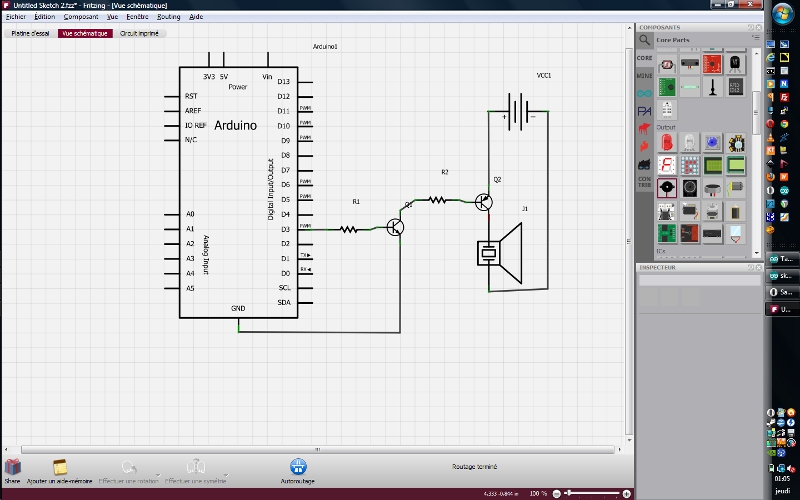The image size is (800, 500).
Task: Open the Édition menu
Action: tap(44, 17)
